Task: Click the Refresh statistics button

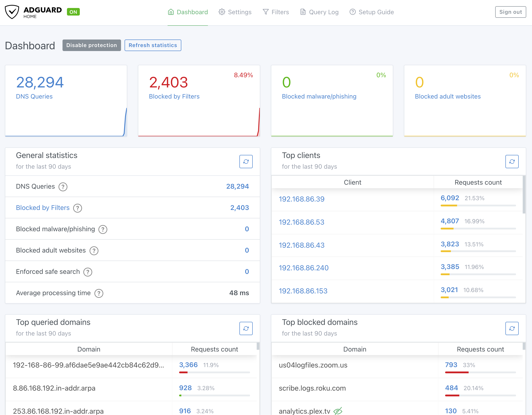Action: [x=153, y=45]
